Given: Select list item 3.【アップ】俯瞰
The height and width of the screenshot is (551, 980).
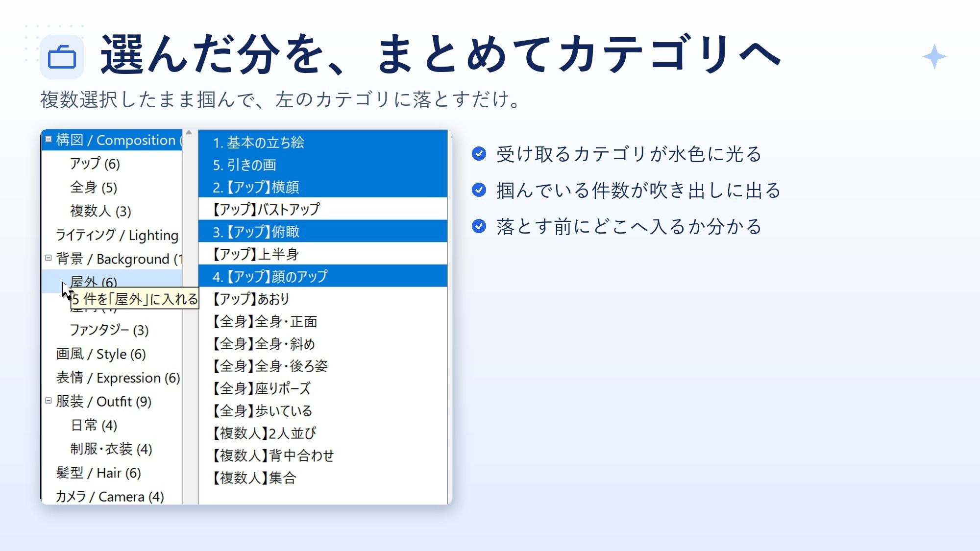Looking at the screenshot, I should [323, 232].
